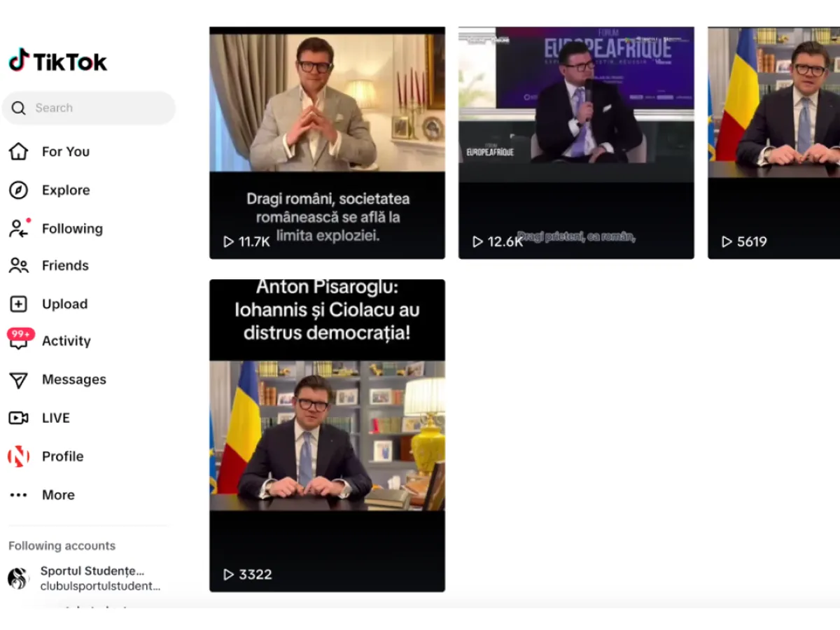
Task: Click the Messages paper plane icon
Action: pos(18,379)
